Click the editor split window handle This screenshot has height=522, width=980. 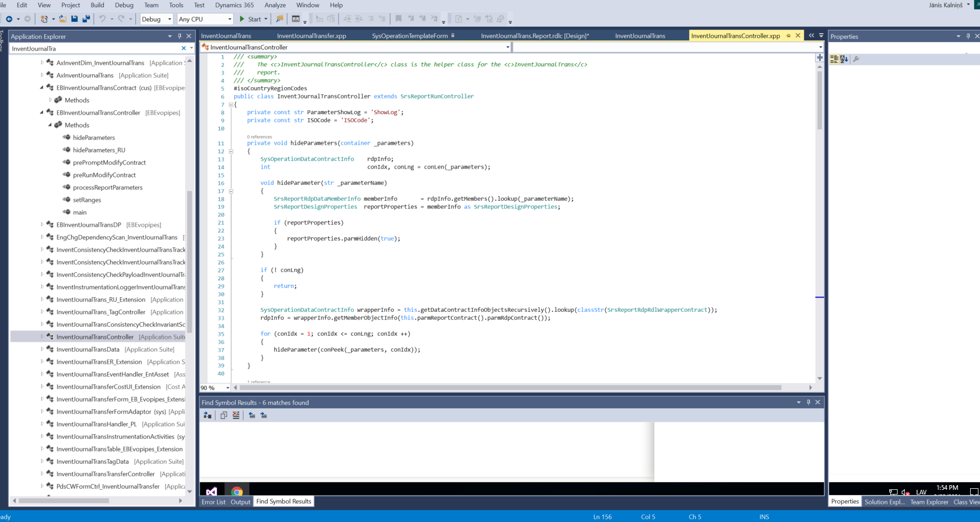(x=820, y=58)
